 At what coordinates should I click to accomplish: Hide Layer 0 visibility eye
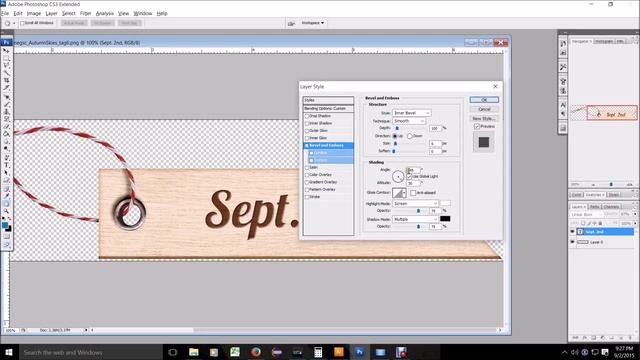click(x=572, y=242)
